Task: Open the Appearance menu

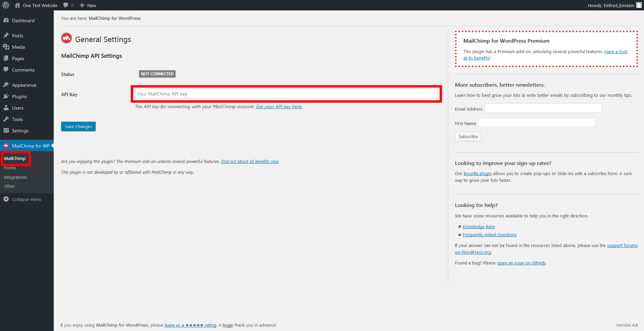Action: pos(24,85)
